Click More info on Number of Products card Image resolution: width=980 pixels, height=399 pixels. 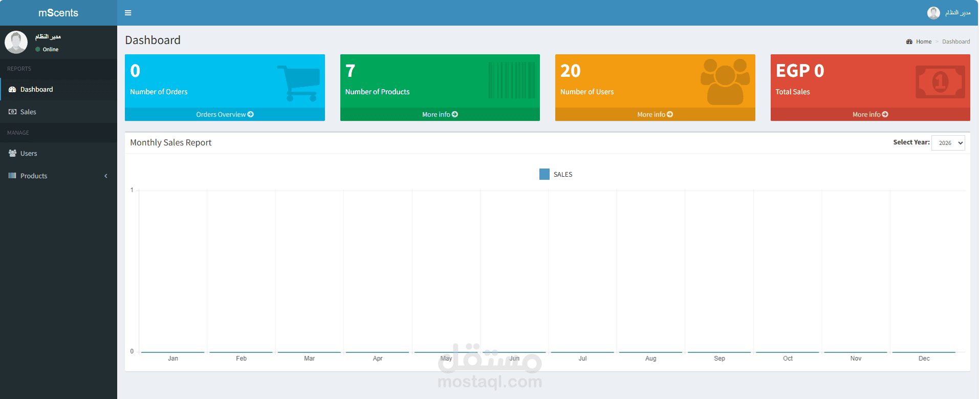coord(440,114)
